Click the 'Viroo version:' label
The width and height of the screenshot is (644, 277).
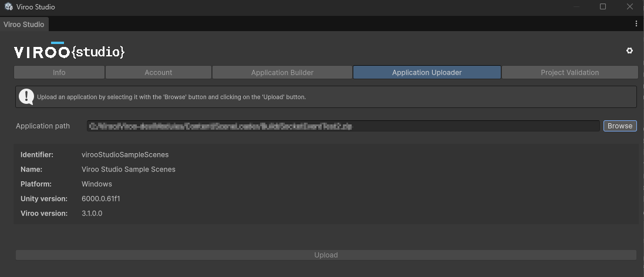(x=44, y=214)
